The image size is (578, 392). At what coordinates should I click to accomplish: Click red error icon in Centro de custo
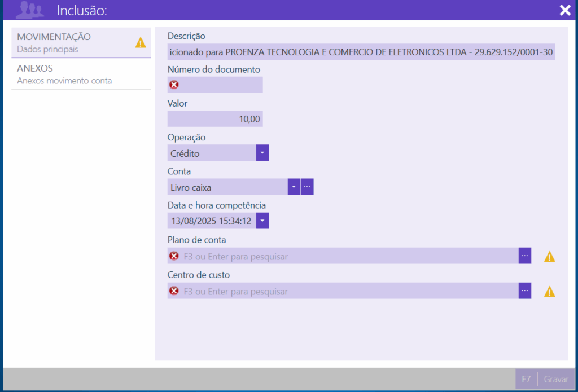(174, 291)
